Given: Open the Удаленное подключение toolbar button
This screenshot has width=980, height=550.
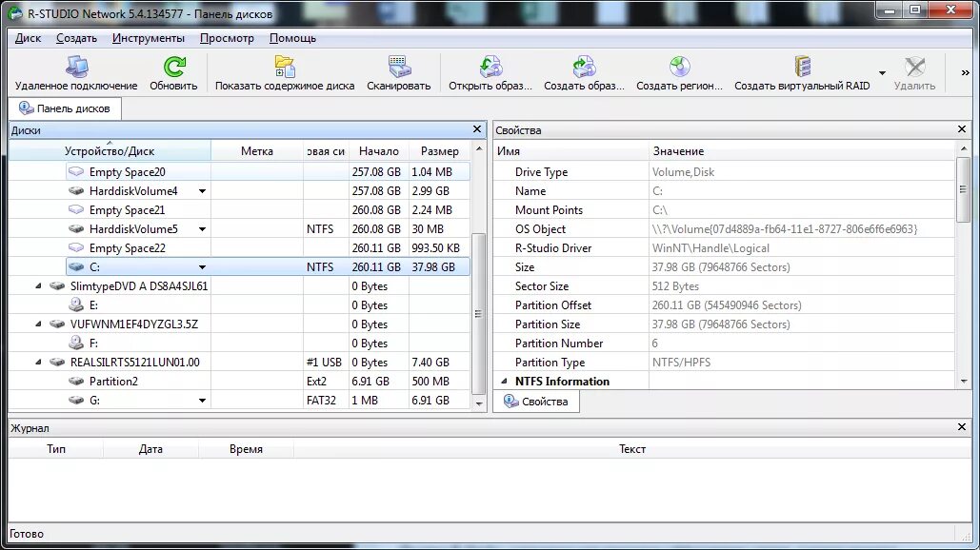Looking at the screenshot, I should 76,72.
